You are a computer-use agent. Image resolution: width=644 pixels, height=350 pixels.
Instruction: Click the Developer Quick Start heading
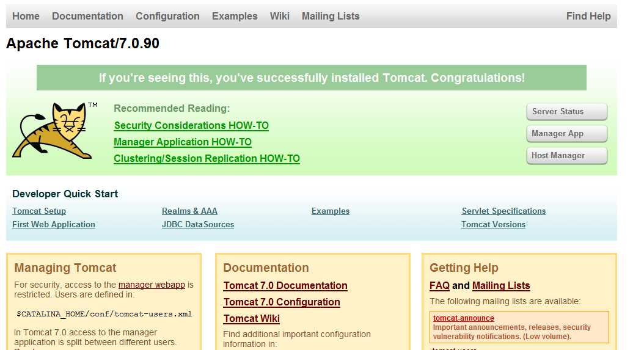65,194
